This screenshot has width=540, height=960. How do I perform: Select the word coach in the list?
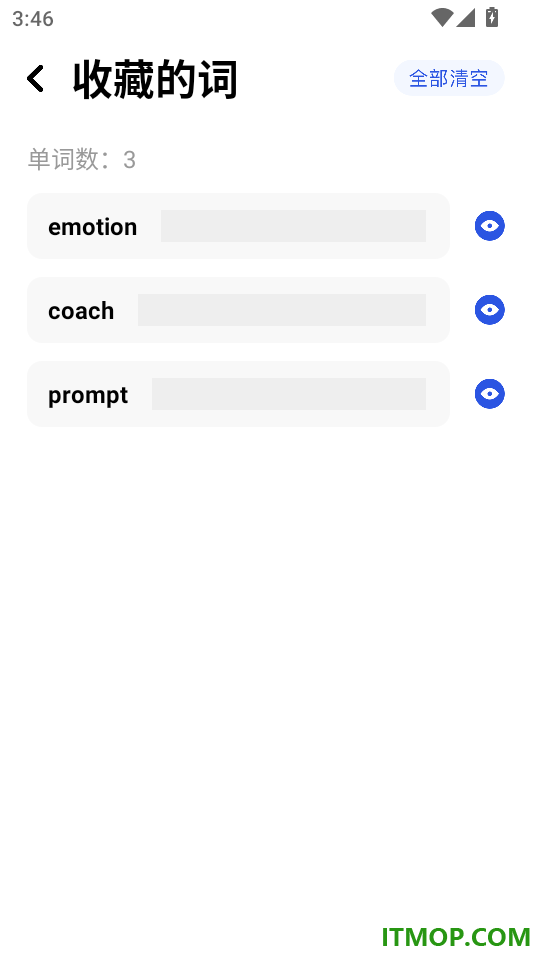81,310
